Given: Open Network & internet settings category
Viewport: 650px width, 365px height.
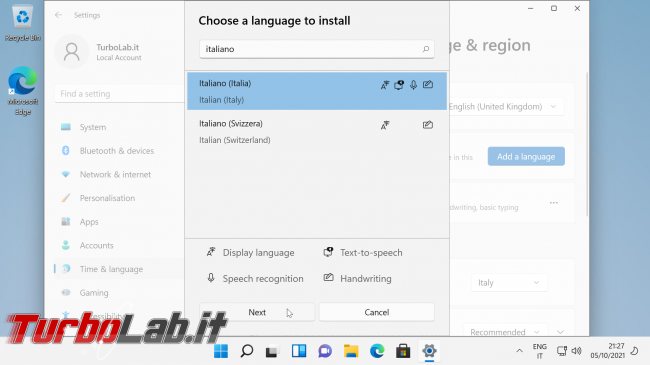Looking at the screenshot, I should [119, 174].
